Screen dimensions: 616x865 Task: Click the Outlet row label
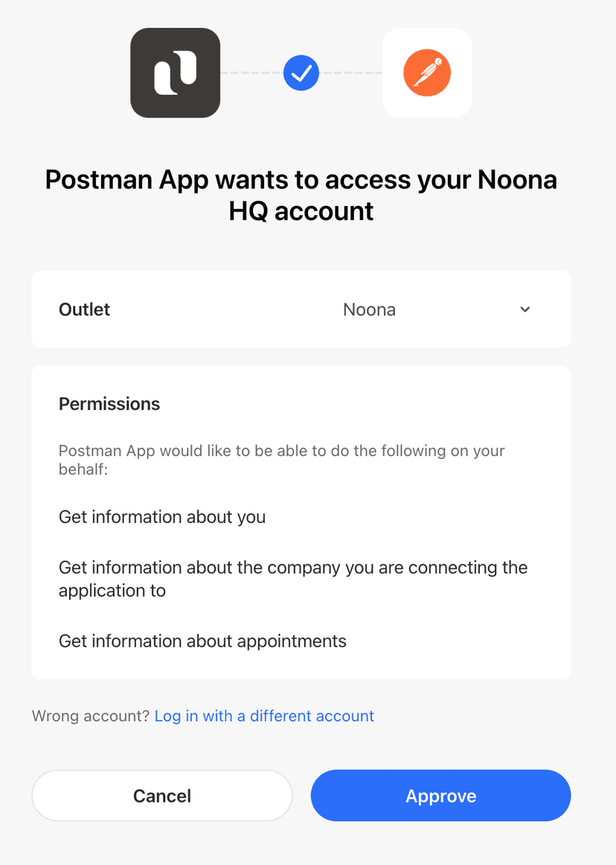pyautogui.click(x=84, y=309)
